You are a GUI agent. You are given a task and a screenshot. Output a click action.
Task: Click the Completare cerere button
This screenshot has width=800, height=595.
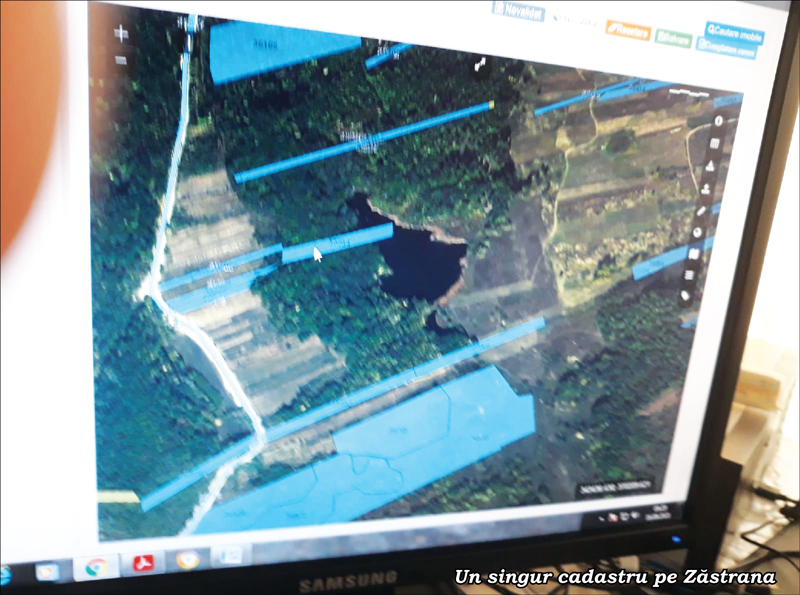732,50
